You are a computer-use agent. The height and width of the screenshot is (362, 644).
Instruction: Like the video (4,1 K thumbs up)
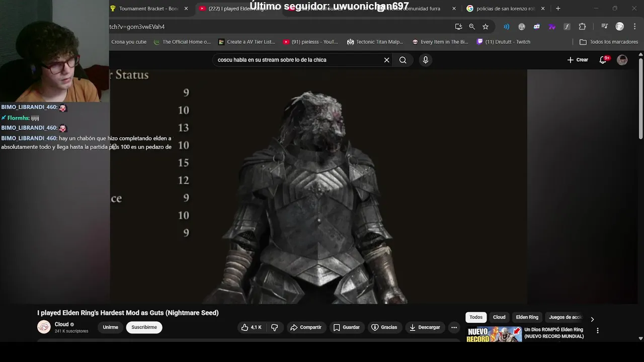[x=252, y=327]
